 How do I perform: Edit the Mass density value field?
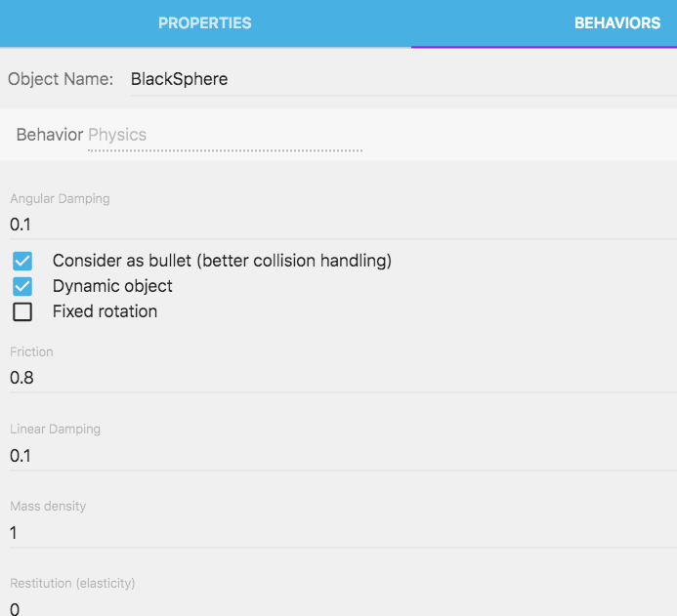tap(342, 533)
